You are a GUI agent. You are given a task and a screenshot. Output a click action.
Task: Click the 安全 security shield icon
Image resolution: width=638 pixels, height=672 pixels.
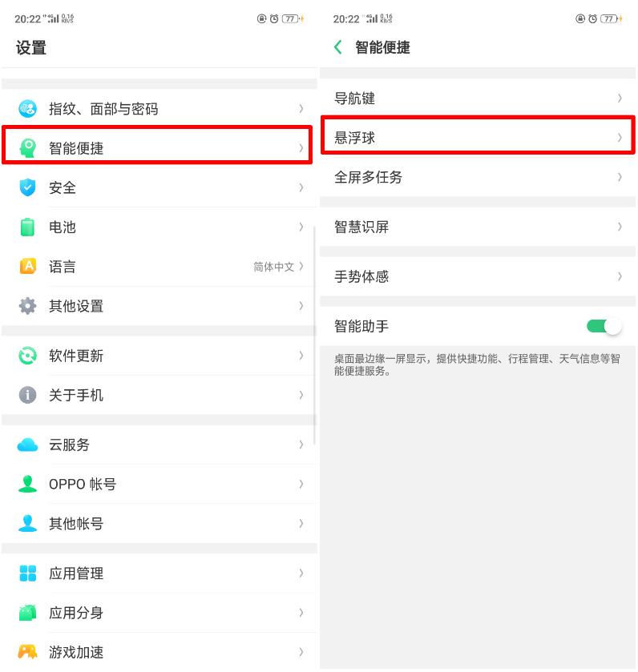coord(27,187)
